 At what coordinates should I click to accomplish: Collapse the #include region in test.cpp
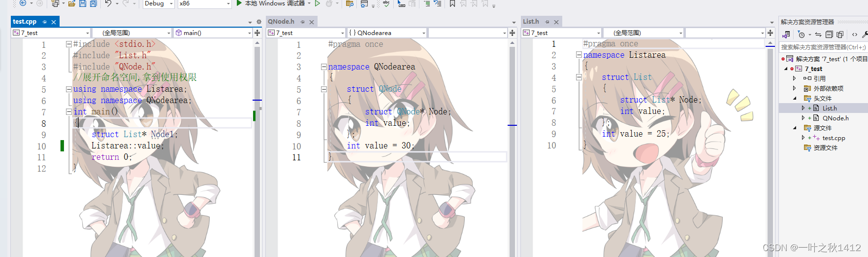(x=69, y=44)
